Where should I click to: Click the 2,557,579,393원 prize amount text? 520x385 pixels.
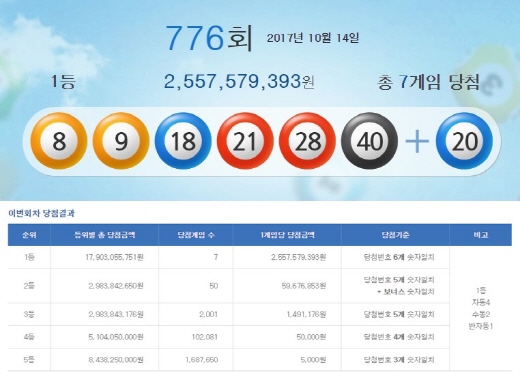pos(239,81)
